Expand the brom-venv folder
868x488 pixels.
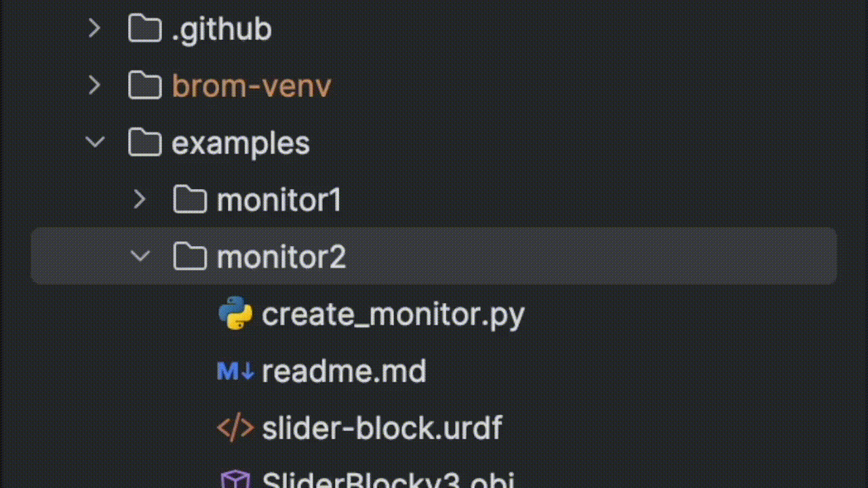point(94,85)
